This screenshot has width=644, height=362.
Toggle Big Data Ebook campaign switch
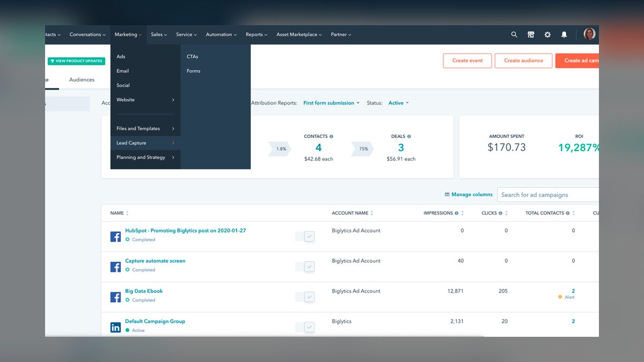point(305,297)
